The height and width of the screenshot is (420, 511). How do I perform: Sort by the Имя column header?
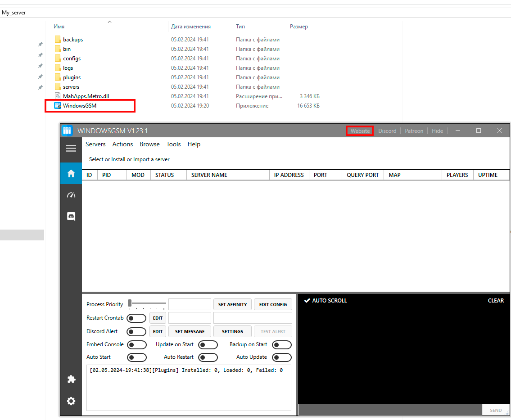click(x=59, y=27)
